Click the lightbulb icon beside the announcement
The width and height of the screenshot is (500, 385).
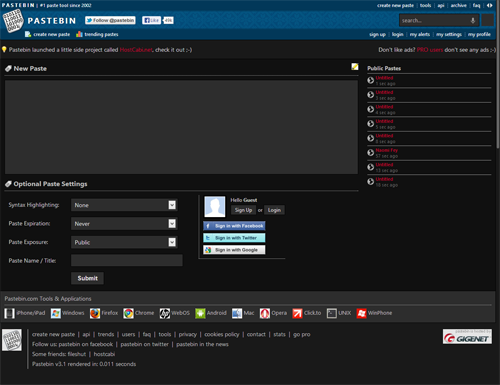pyautogui.click(x=4, y=50)
